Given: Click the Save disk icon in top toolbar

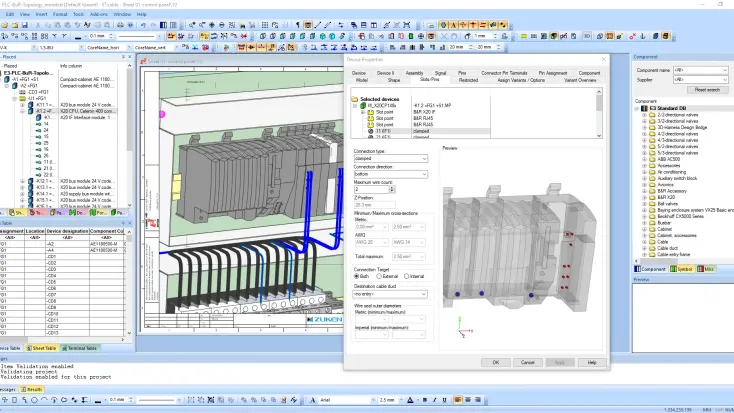Looking at the screenshot, I should [25, 25].
